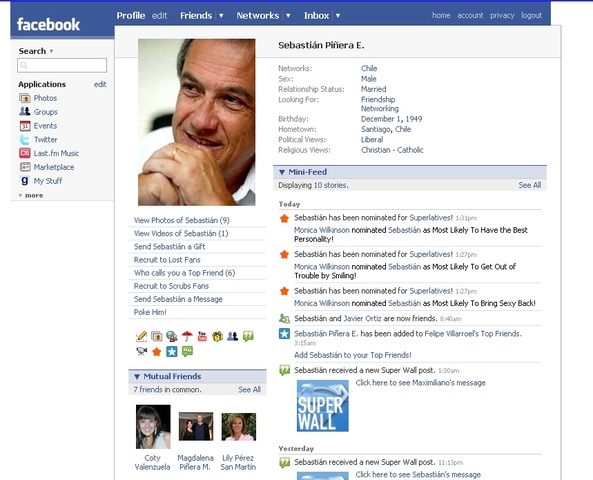Screen dimensions: 593x480
Task: Open the Networks dropdown arrow in top navigation
Action: (288, 16)
